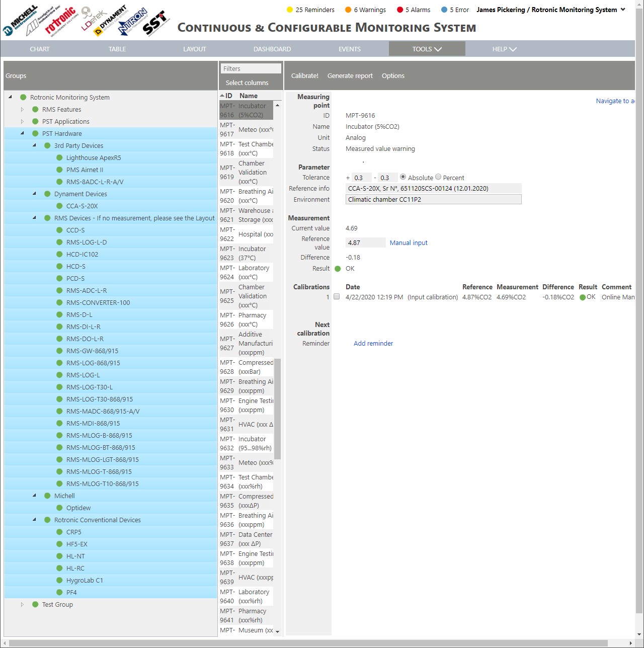Click the Navigate to link
This screenshot has height=648, width=644.
coord(615,101)
